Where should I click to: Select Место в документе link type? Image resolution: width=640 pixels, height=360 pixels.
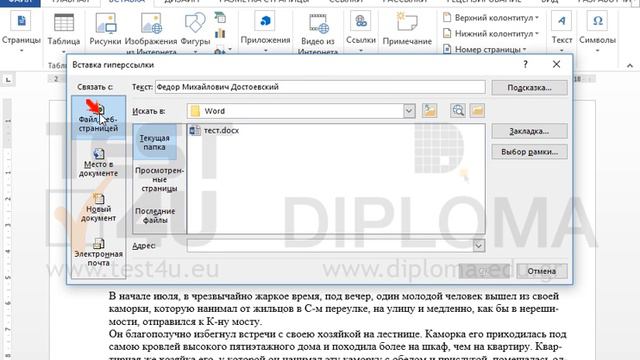(x=98, y=162)
